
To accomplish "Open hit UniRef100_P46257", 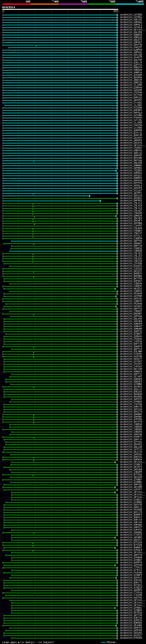I will click(131, 48).
